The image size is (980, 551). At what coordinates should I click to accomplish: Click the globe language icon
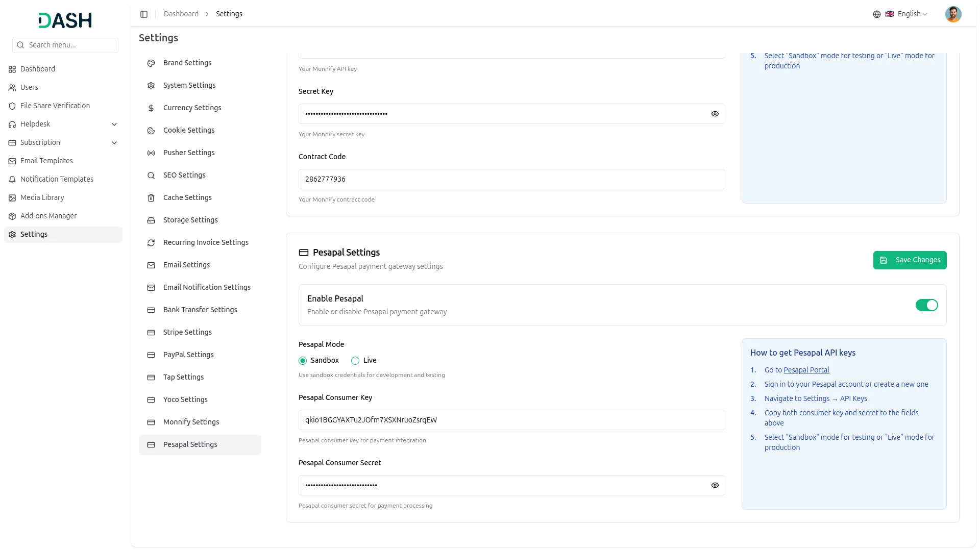point(876,14)
